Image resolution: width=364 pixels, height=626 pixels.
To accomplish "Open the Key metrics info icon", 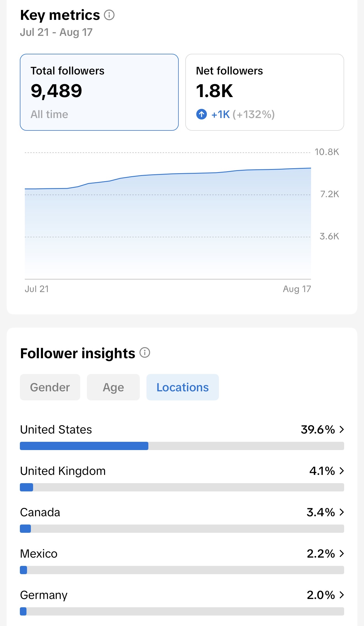I will 109,15.
